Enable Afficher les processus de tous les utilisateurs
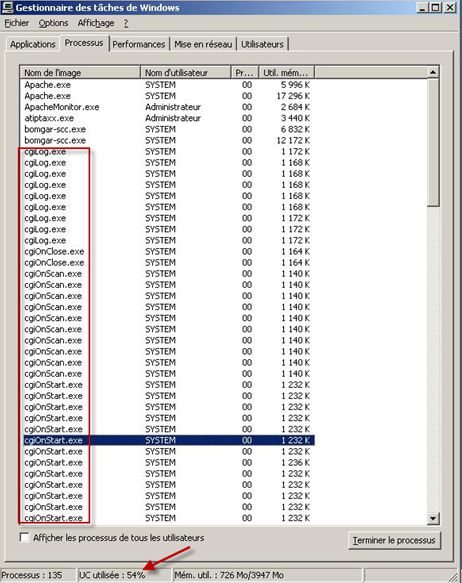The height and width of the screenshot is (583, 462). [25, 538]
